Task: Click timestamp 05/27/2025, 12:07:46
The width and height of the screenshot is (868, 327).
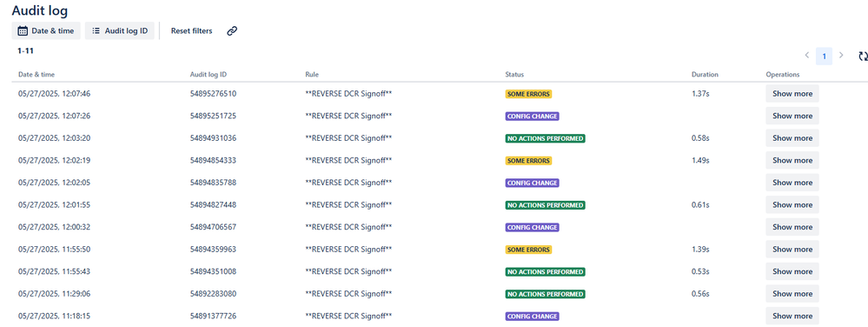Action: pyautogui.click(x=54, y=94)
